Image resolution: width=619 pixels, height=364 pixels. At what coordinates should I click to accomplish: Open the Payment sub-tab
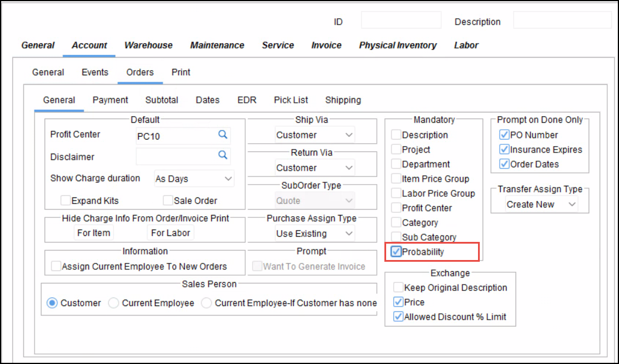point(110,100)
